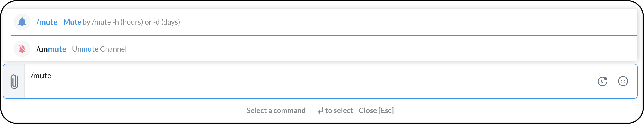
Task: Click the red crossed-out bell icon
Action: (x=22, y=49)
